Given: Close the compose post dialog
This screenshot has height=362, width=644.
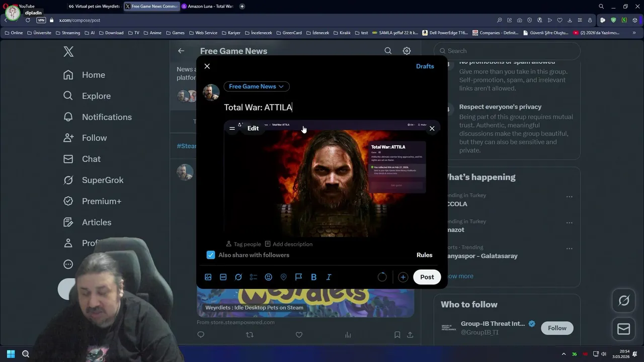Looking at the screenshot, I should [207, 66].
